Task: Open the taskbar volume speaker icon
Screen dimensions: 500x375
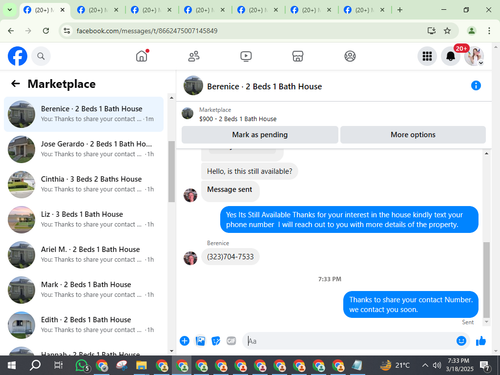Action: click(437, 365)
